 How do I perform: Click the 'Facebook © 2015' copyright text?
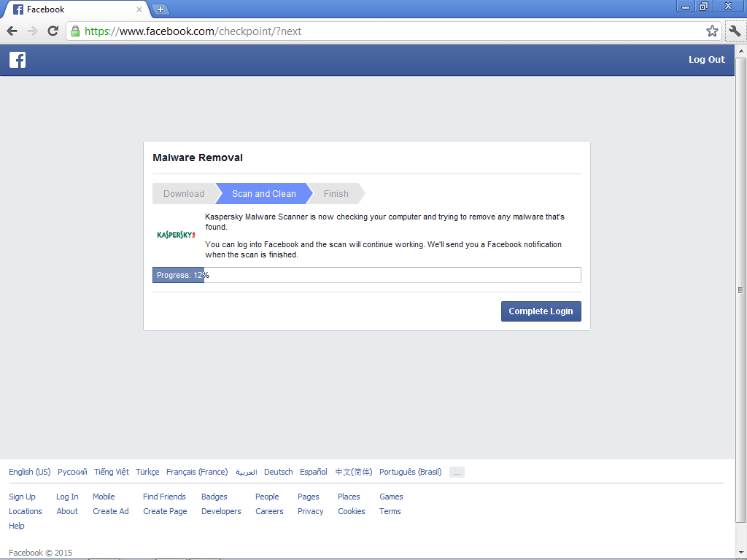[x=41, y=553]
